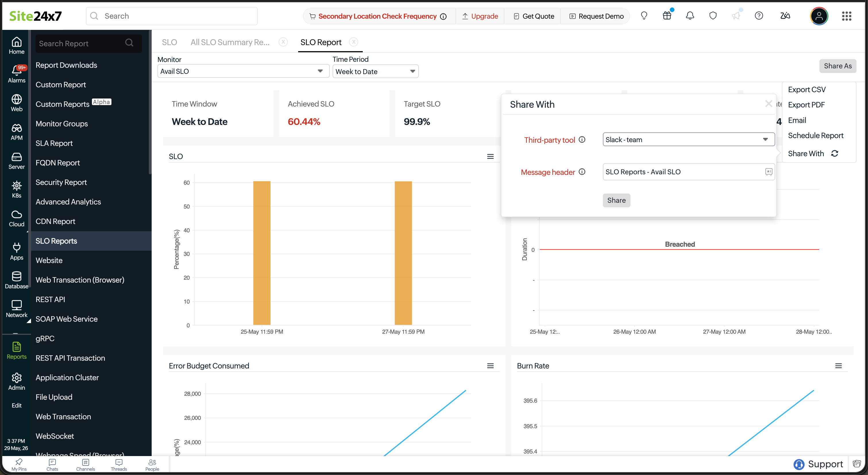
Task: Open the Cloud sidebar icon
Action: (x=16, y=218)
